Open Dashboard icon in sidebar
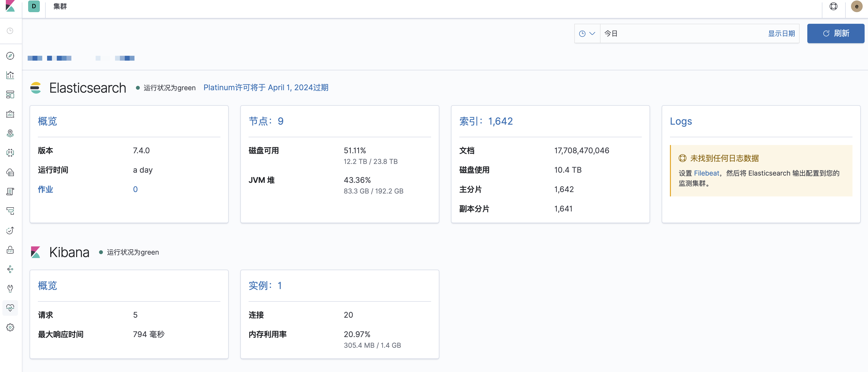Screen dimensions: 868x372 (10, 95)
